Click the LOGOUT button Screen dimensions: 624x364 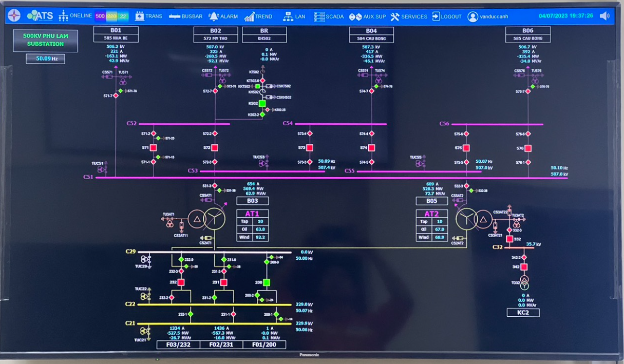pyautogui.click(x=446, y=16)
